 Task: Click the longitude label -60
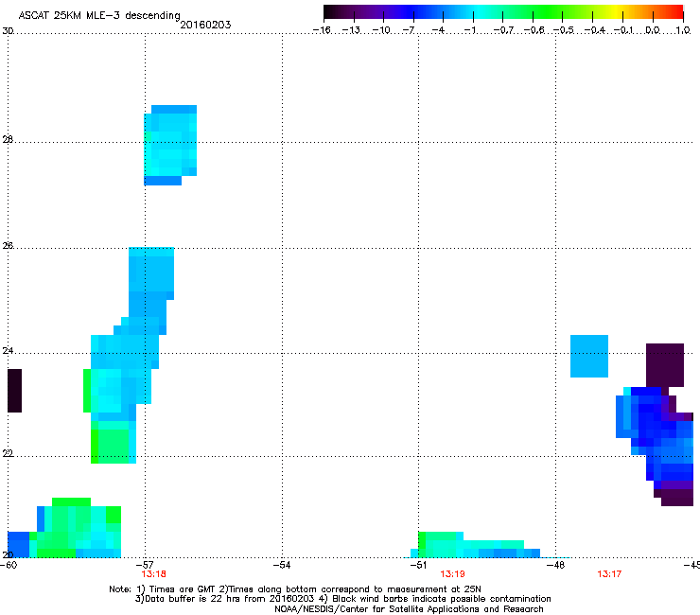point(9,565)
